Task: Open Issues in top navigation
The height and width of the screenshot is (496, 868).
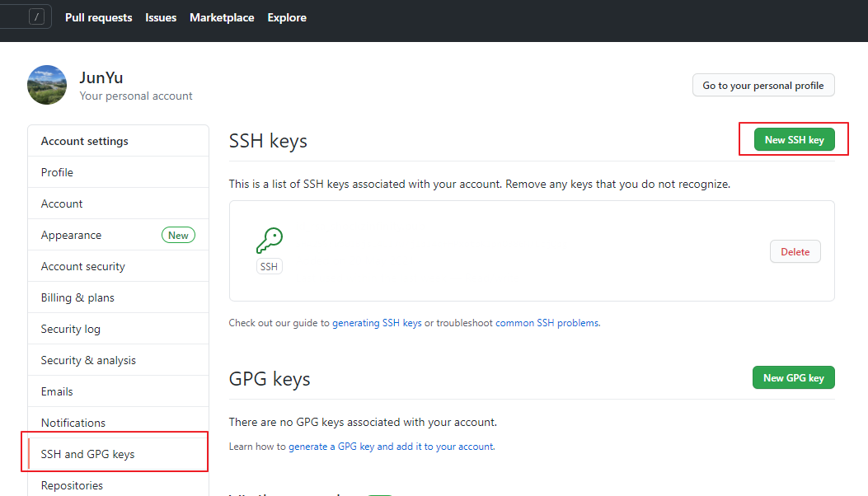Action: (161, 17)
